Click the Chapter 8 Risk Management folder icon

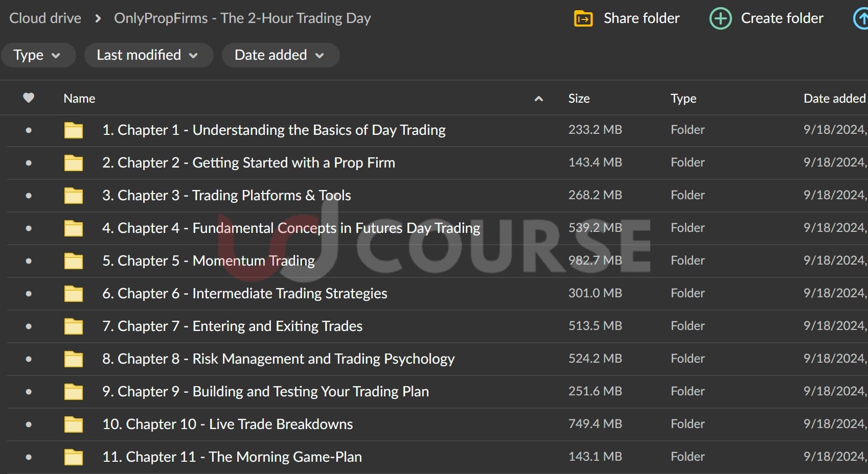pyautogui.click(x=74, y=359)
